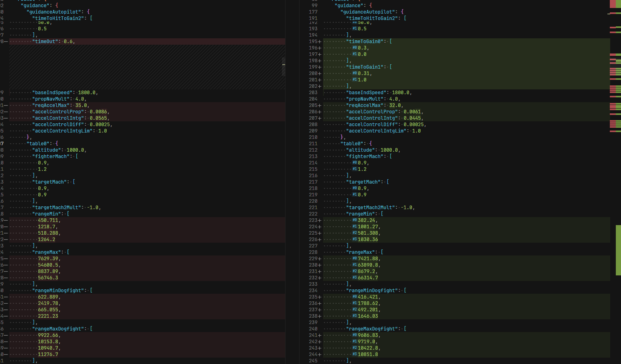Click "baseIndSpeed" key in the left pane

pos(53,93)
